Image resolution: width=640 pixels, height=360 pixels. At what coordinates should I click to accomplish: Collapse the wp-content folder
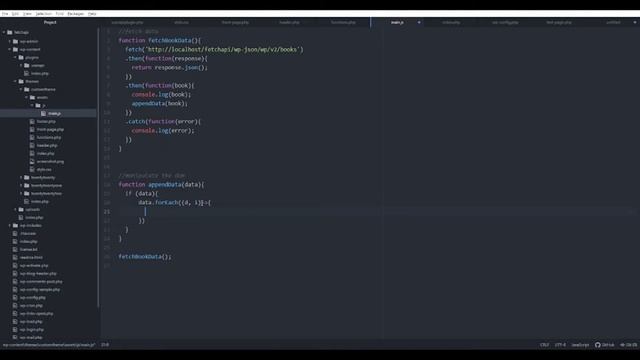point(10,49)
